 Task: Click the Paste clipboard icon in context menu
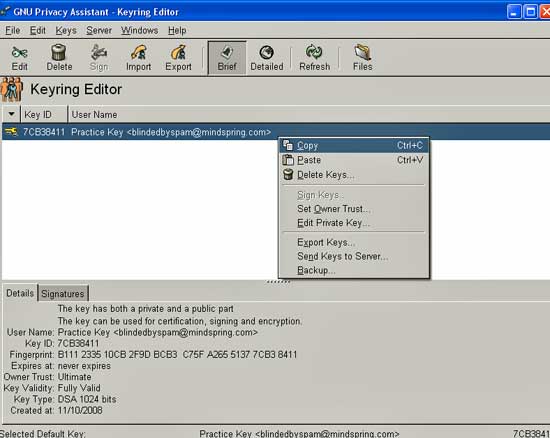tap(288, 160)
